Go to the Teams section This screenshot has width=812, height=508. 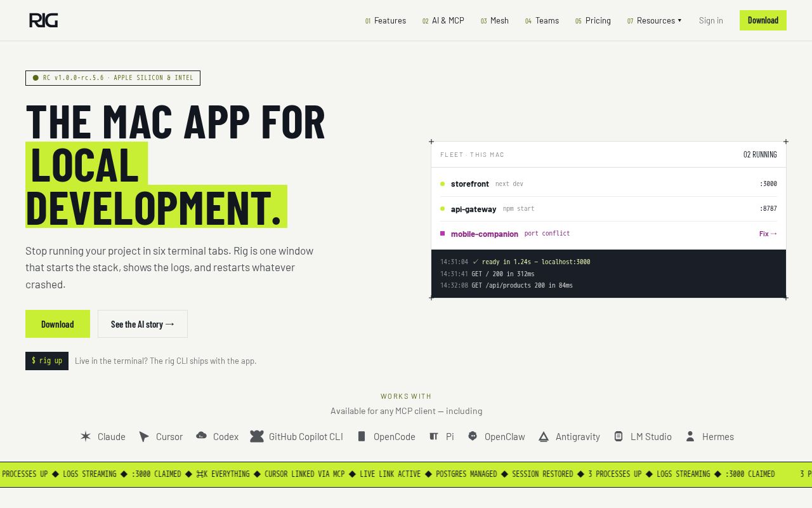tap(542, 20)
